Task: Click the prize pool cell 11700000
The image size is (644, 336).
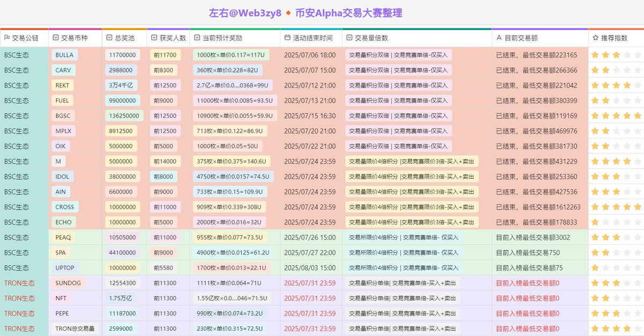Action: (x=123, y=55)
